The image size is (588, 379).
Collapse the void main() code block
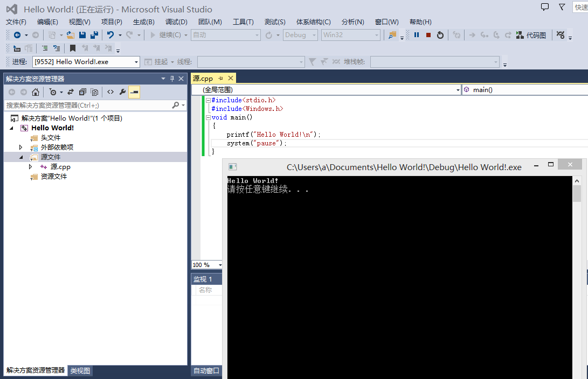coord(208,117)
